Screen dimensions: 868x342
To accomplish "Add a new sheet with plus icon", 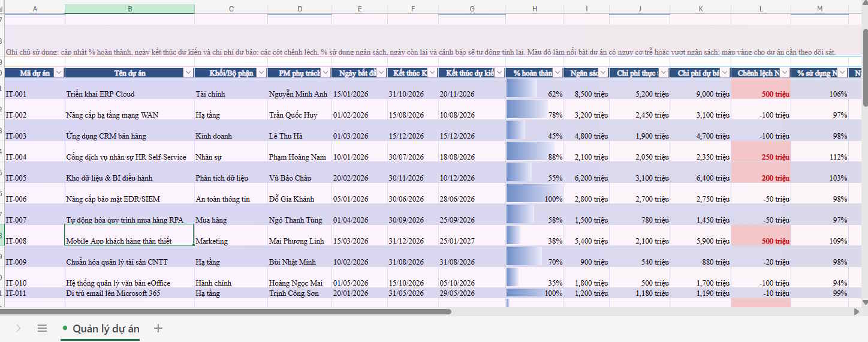I will tap(158, 328).
